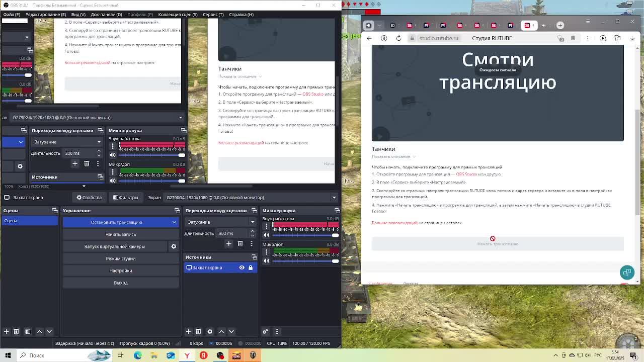Viewport: 644px width, 362px height.
Task: Open Микр/доп three-dot options
Action: point(267,251)
